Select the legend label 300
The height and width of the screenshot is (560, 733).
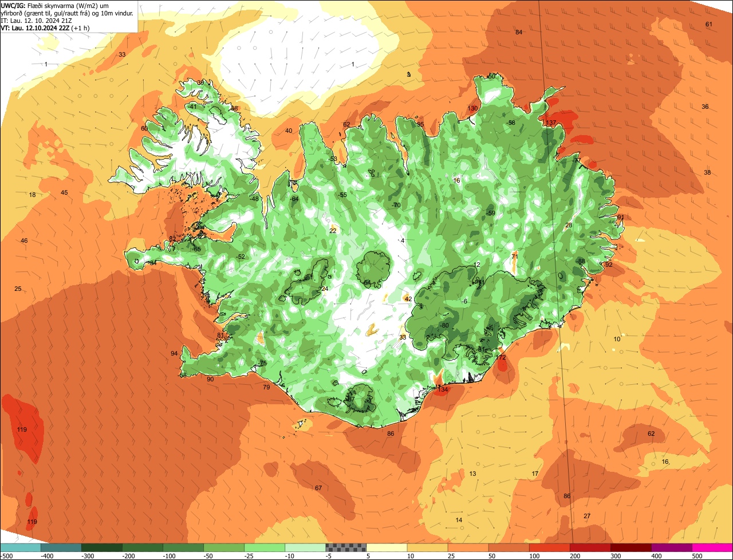615,555
